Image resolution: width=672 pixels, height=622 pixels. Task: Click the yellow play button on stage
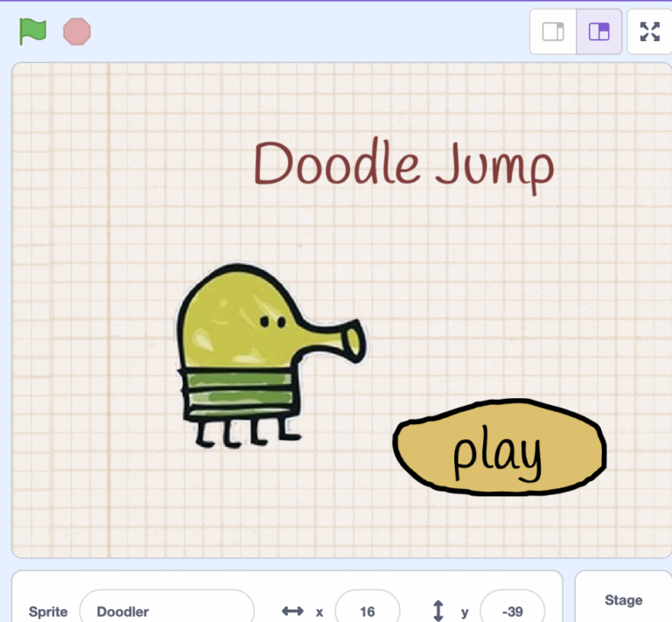pos(499,446)
